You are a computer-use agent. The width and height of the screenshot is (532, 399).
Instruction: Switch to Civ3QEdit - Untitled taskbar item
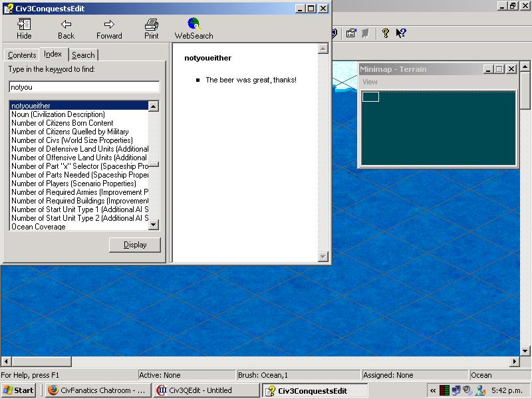click(x=206, y=390)
